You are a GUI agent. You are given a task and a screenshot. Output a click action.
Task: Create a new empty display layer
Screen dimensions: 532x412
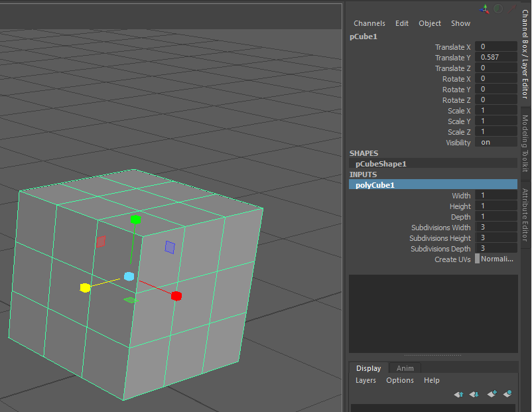coord(492,394)
